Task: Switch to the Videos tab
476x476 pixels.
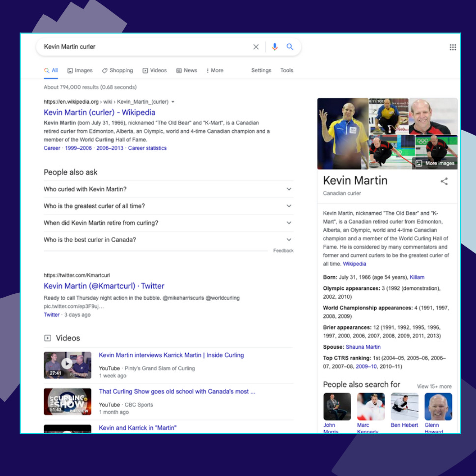Action: pyautogui.click(x=155, y=70)
